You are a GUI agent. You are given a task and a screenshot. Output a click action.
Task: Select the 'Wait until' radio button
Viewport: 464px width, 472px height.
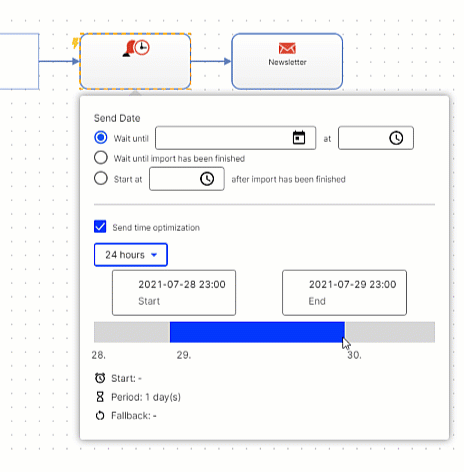tap(101, 137)
